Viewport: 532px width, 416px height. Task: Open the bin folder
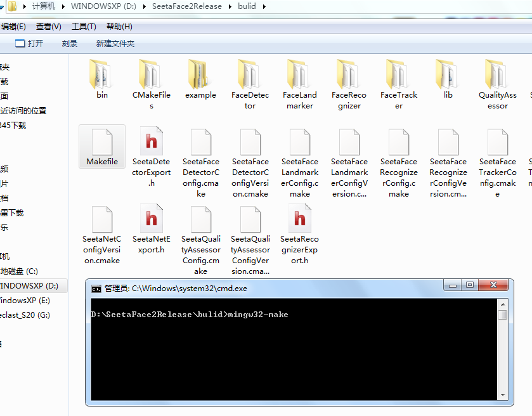point(101,76)
